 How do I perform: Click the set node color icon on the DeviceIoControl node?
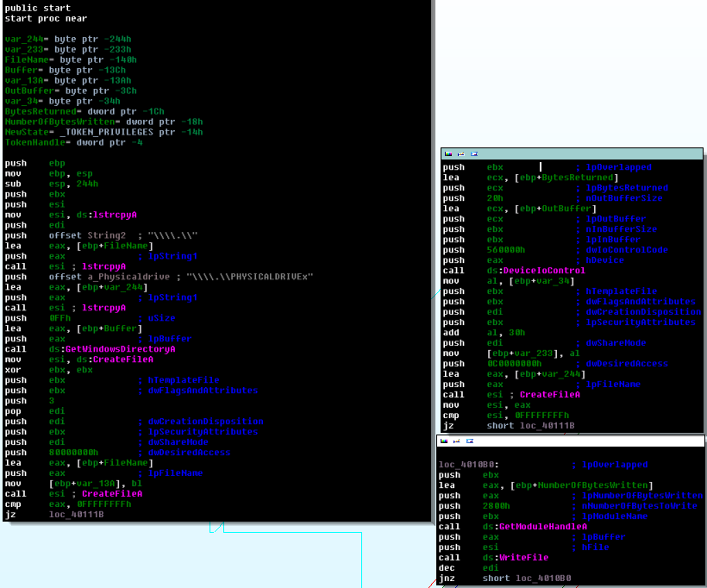(448, 153)
